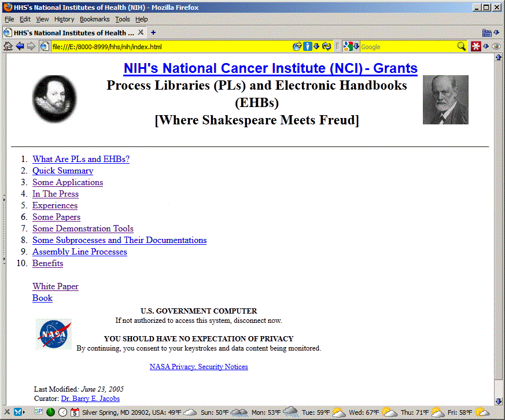Open the Edit menu

25,19
